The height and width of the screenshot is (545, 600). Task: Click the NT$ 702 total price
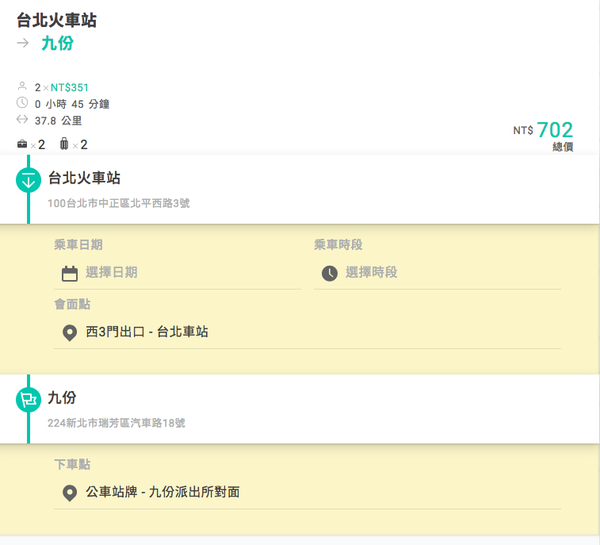tap(554, 130)
